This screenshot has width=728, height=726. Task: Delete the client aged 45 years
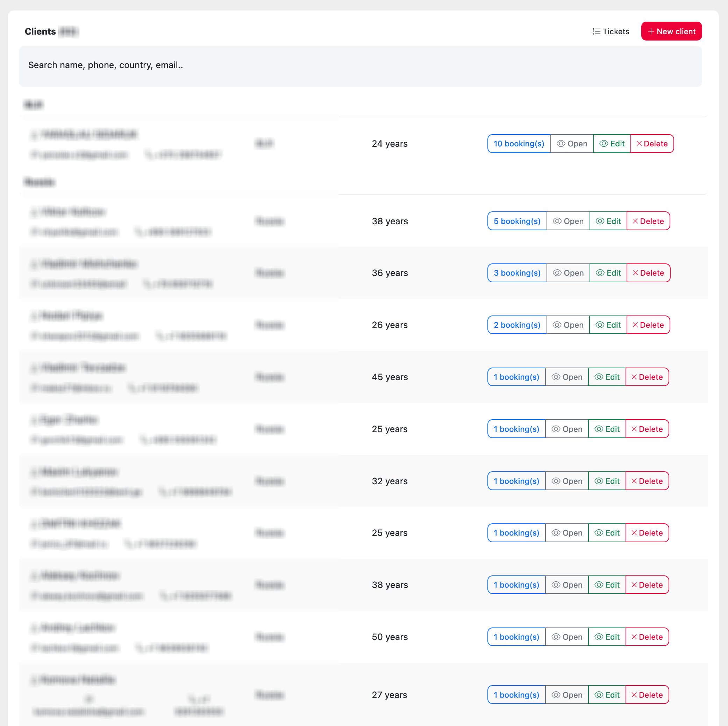(647, 377)
